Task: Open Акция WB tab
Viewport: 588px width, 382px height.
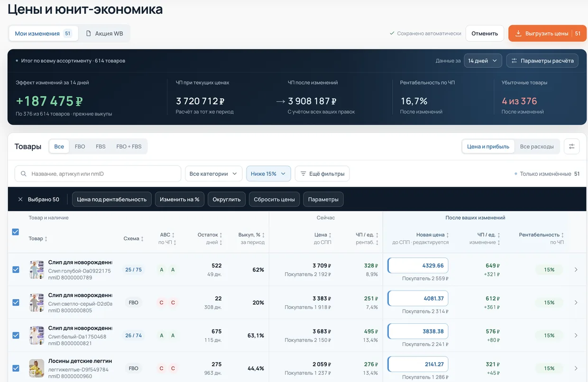Action: click(x=104, y=34)
